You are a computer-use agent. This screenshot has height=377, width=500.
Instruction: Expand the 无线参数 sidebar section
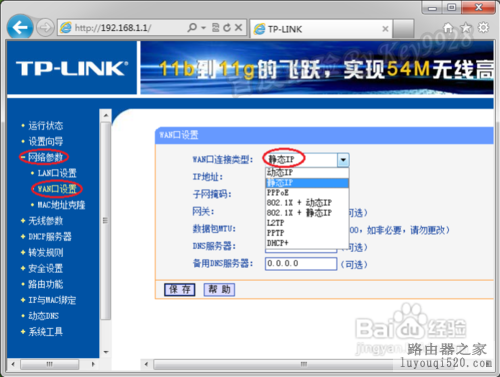pos(45,221)
